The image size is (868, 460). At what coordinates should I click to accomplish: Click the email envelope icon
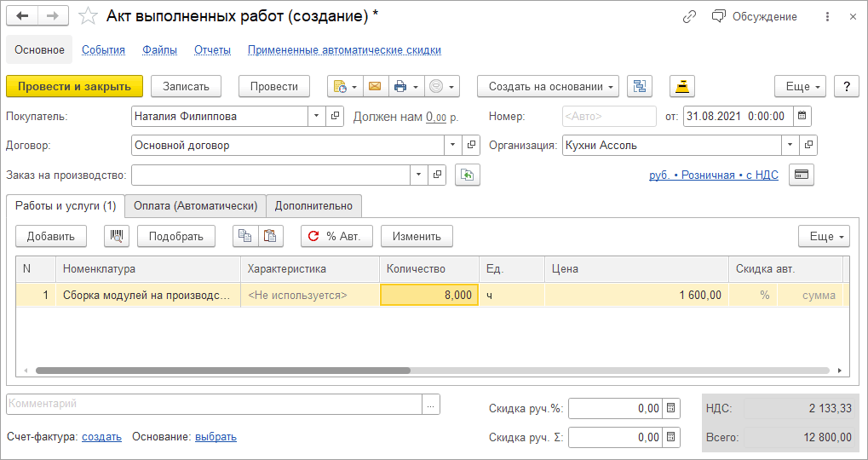click(374, 86)
